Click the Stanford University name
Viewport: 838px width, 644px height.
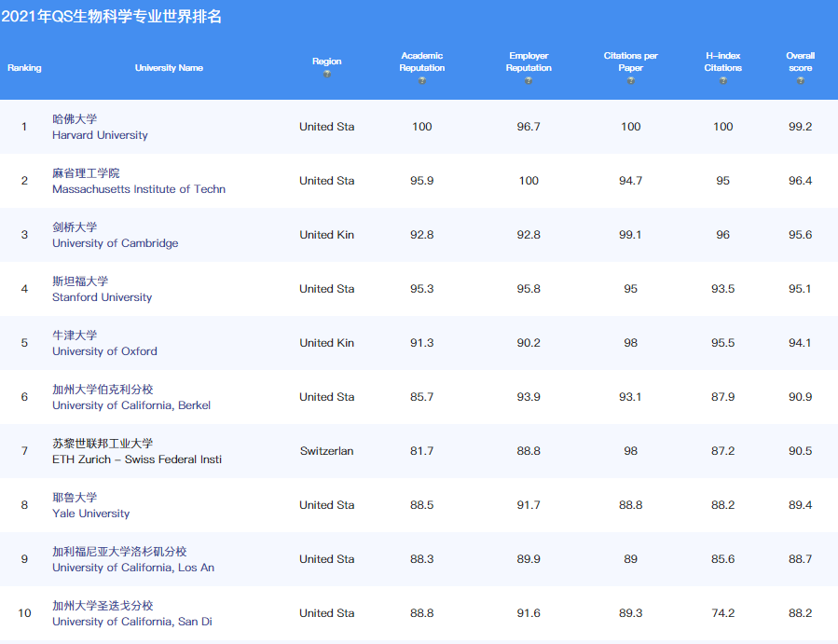click(x=102, y=297)
